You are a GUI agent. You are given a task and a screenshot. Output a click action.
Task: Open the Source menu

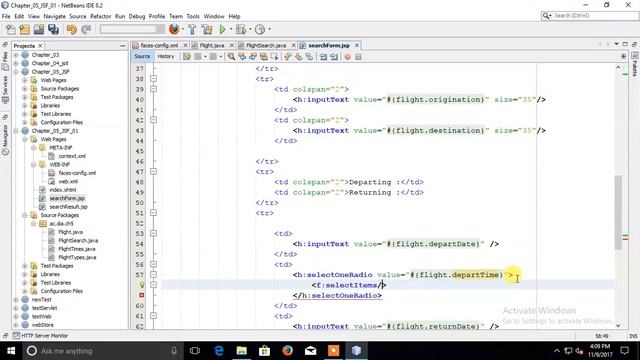coord(78,16)
